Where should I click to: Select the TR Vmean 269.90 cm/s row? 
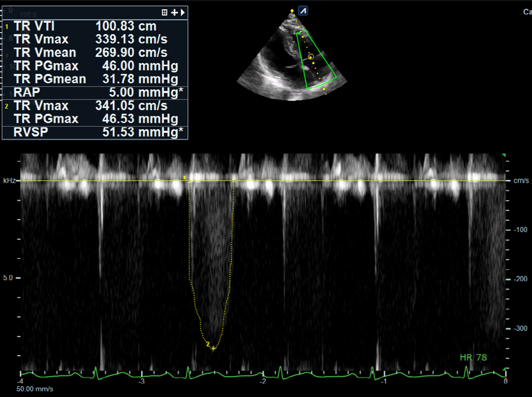(95, 53)
